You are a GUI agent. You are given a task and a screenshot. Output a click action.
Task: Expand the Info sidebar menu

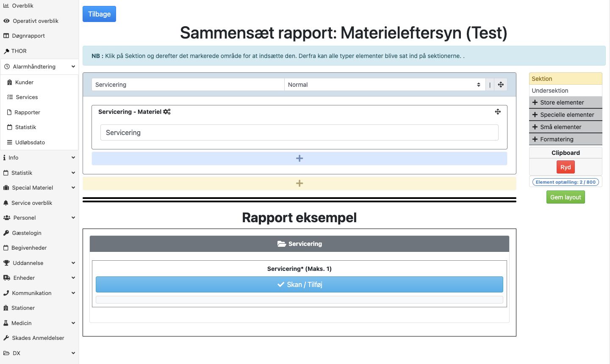[39, 158]
